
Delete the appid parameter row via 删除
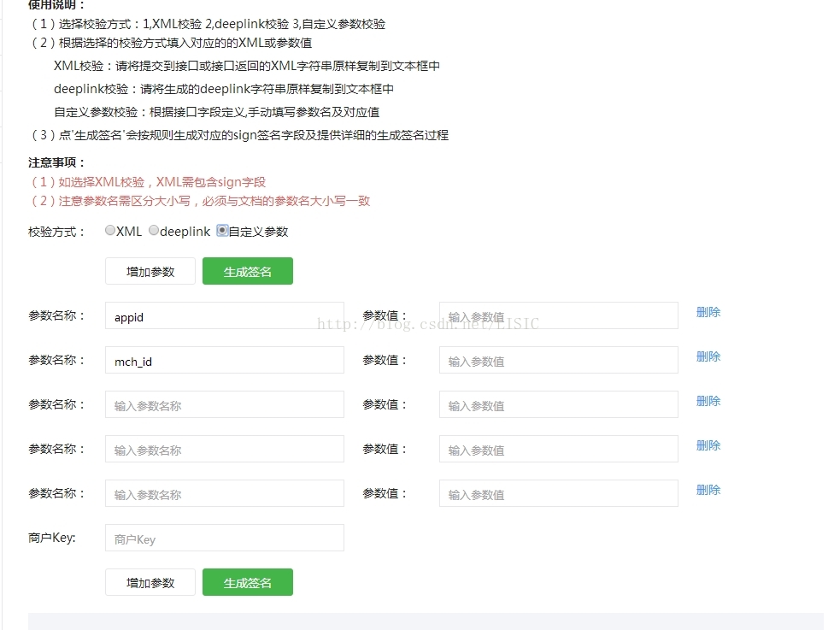click(x=708, y=312)
